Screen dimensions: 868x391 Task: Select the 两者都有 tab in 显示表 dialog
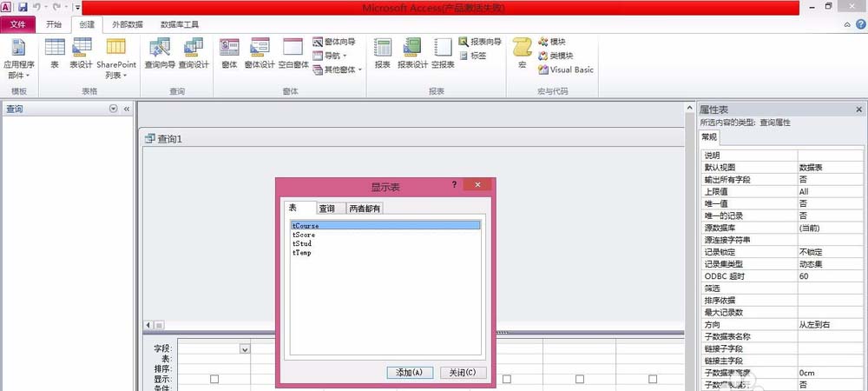point(365,209)
